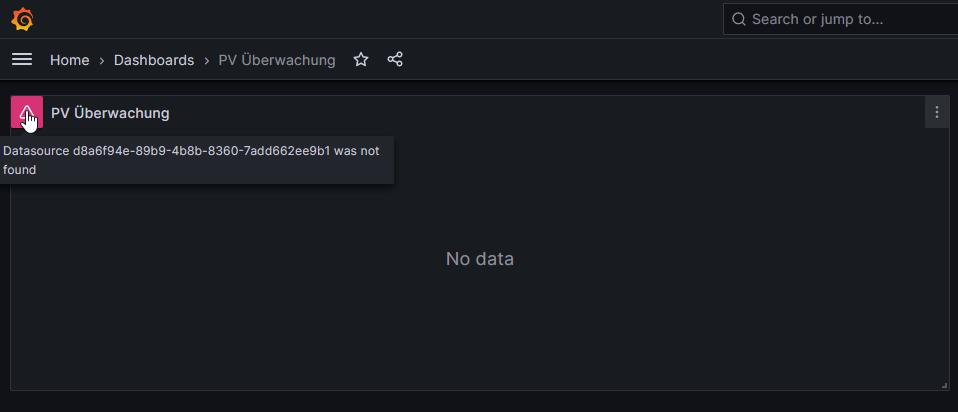Click the red panel error warning icon
The width and height of the screenshot is (958, 412).
[x=27, y=112]
